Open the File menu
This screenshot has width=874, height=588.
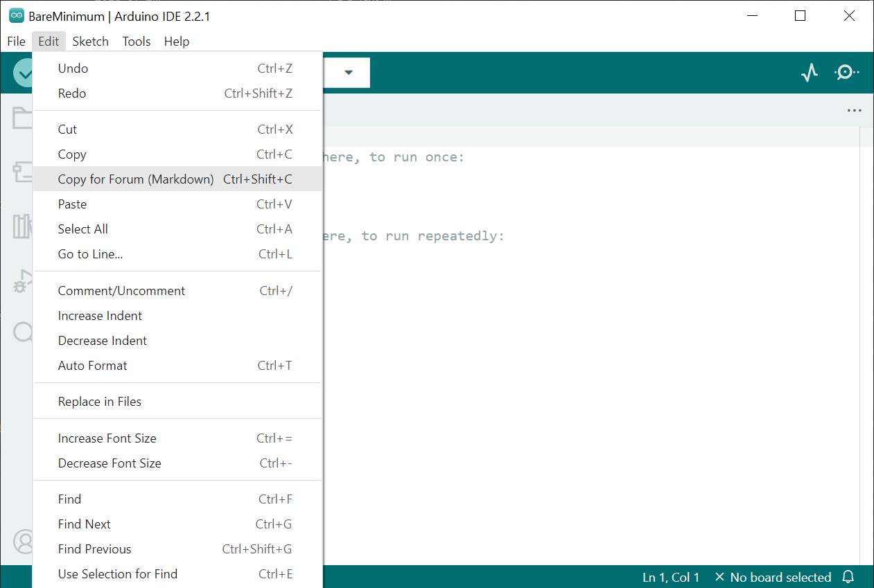(16, 42)
